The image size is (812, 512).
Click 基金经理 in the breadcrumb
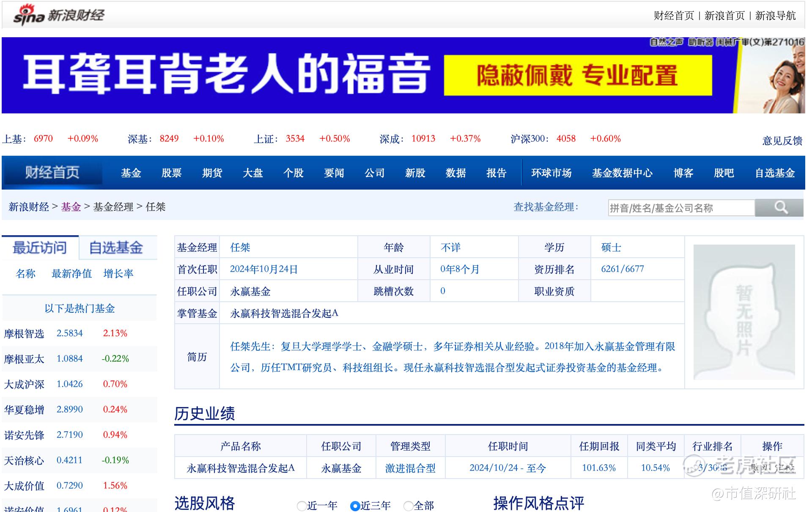(113, 207)
